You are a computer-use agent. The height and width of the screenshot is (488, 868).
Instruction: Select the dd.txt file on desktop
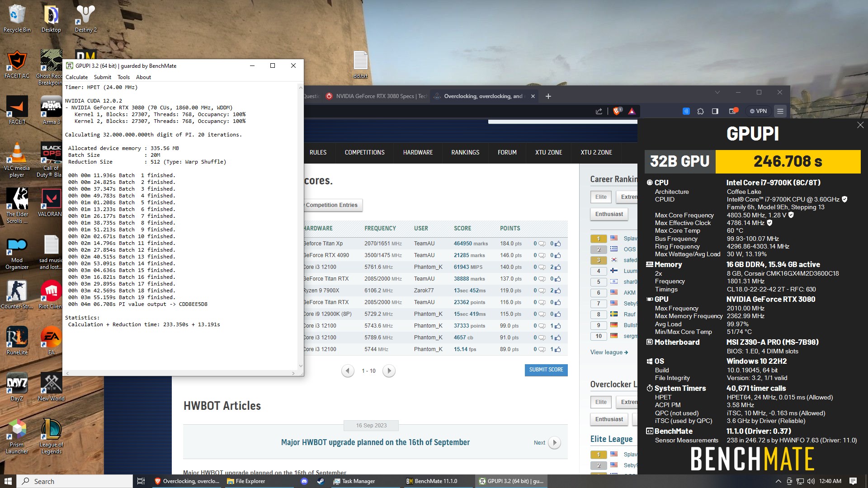(x=360, y=65)
